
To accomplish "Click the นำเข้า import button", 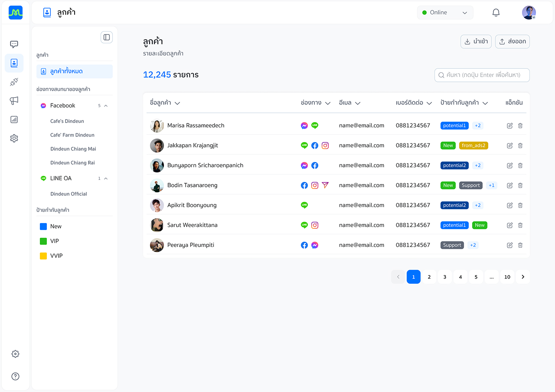I will [x=476, y=42].
